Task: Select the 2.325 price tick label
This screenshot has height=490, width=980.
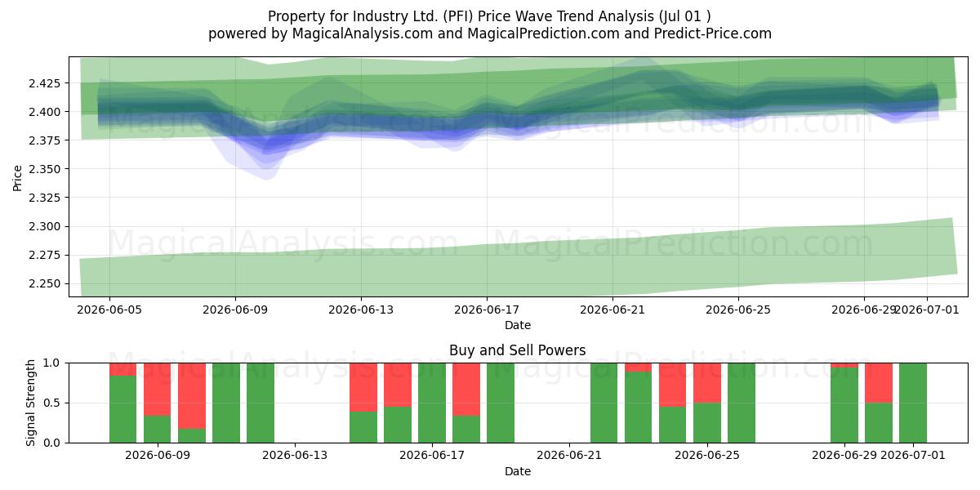Action: point(46,198)
